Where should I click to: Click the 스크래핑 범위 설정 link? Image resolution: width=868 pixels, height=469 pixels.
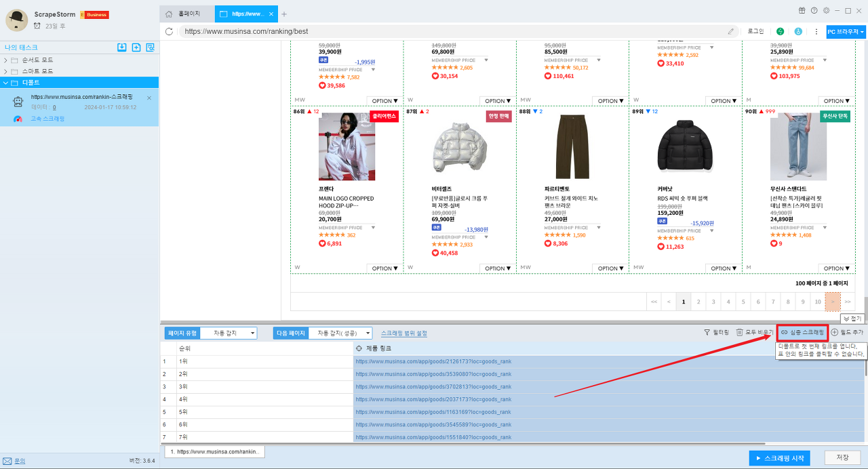click(x=404, y=333)
